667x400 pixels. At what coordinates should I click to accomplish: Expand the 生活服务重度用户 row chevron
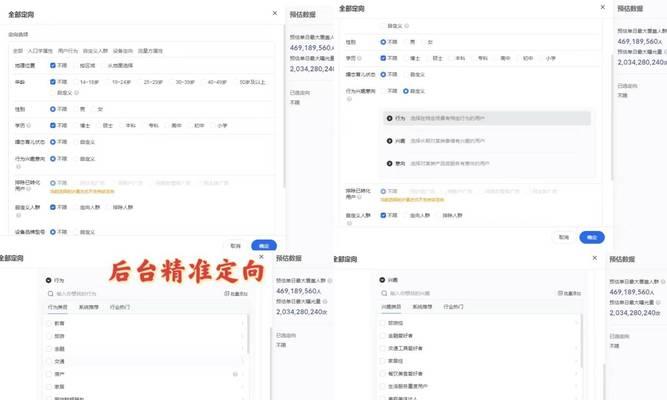coord(576,386)
